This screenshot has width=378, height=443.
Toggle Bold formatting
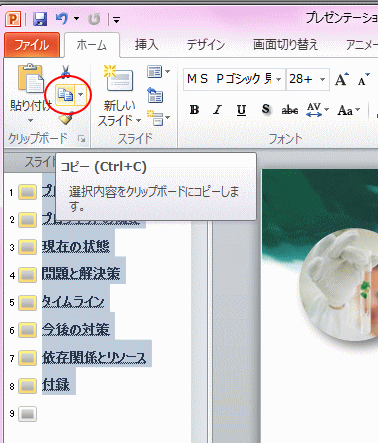pos(194,110)
